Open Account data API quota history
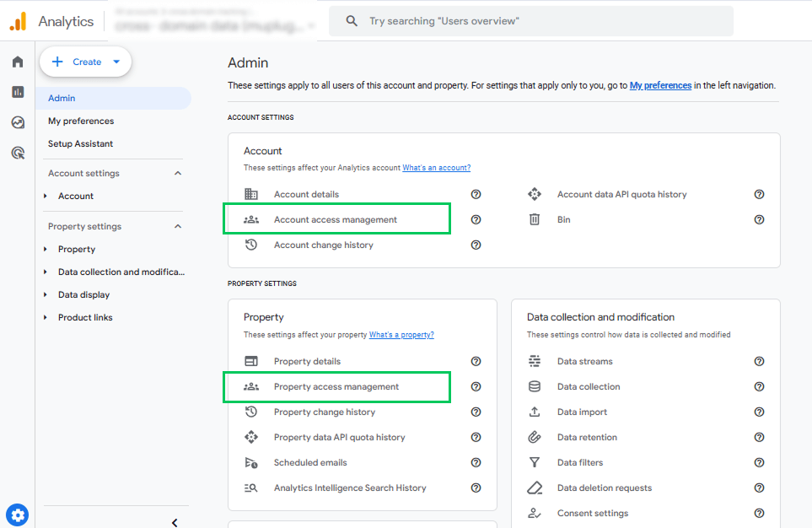This screenshot has width=812, height=528. point(622,194)
